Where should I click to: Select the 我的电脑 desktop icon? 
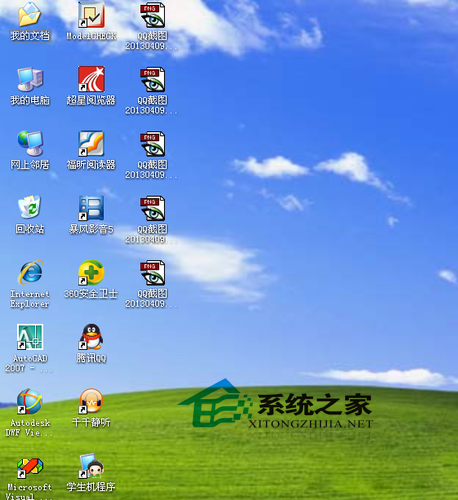[30, 79]
